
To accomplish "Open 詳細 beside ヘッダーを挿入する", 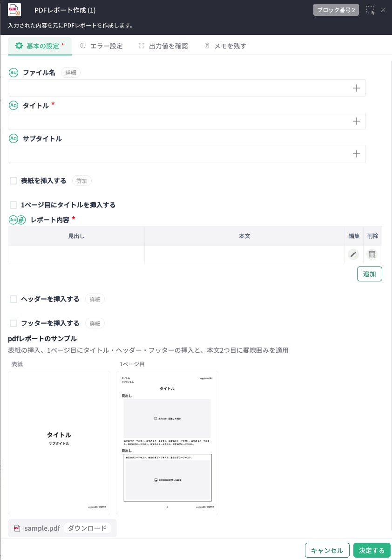I will (95, 299).
